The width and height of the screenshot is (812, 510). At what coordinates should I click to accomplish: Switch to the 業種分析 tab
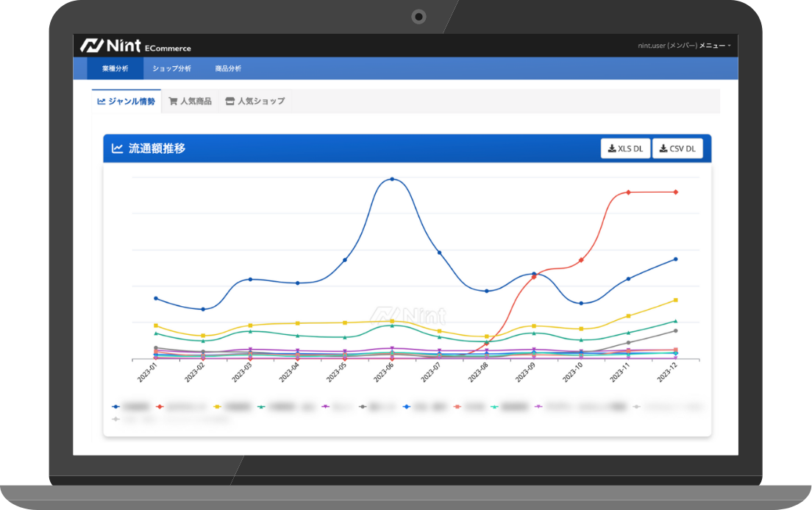click(x=115, y=68)
